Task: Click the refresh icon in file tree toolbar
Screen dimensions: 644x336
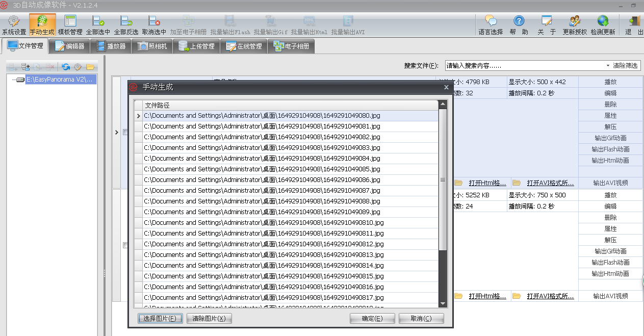Action: tap(66, 67)
